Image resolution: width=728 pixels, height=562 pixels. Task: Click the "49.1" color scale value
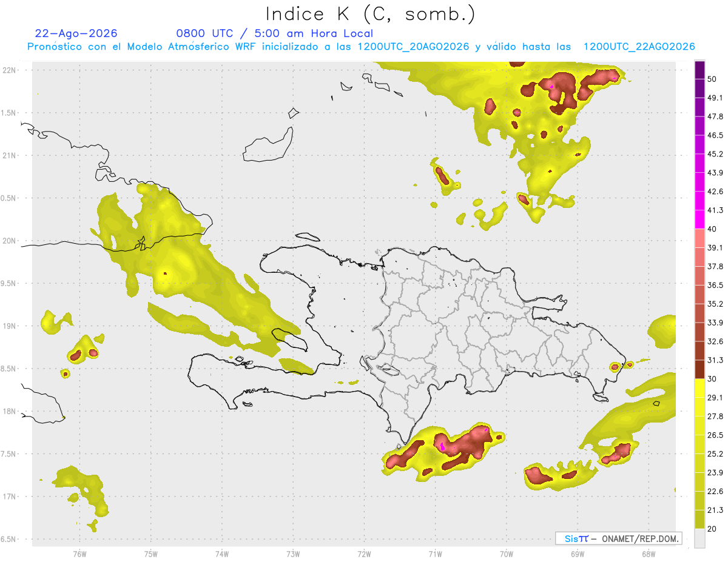tap(715, 98)
